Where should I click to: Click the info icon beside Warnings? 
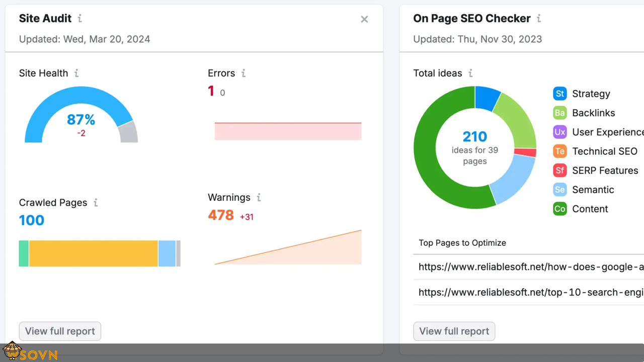pyautogui.click(x=259, y=197)
